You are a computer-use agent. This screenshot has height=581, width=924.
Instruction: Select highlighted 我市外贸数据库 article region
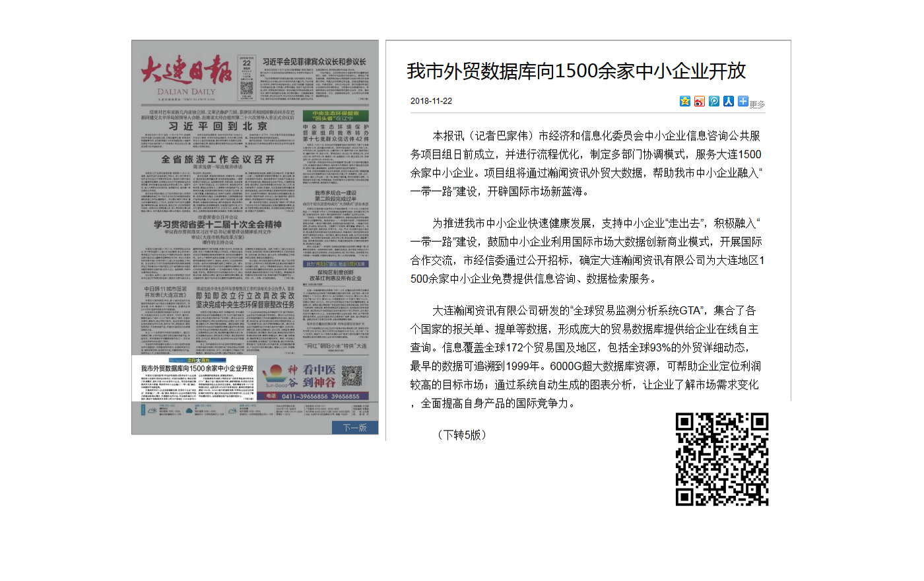pyautogui.click(x=197, y=380)
